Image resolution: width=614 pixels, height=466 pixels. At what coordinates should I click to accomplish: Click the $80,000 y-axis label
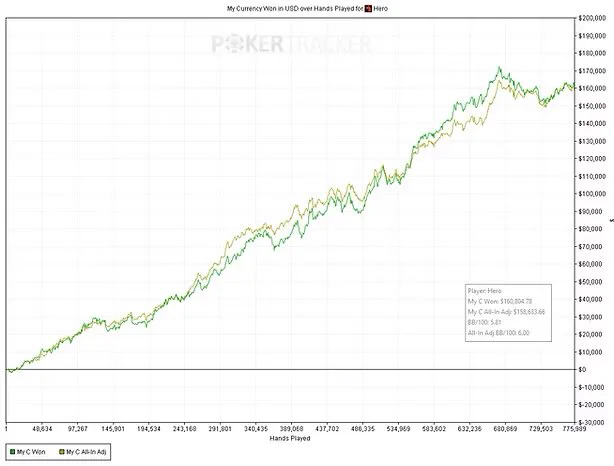pos(589,229)
